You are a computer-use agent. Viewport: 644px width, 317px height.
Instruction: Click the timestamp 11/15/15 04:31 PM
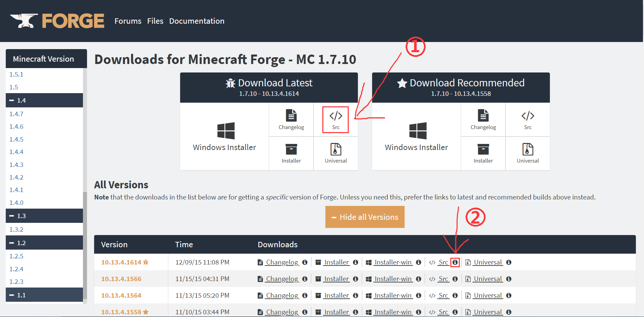pos(202,279)
